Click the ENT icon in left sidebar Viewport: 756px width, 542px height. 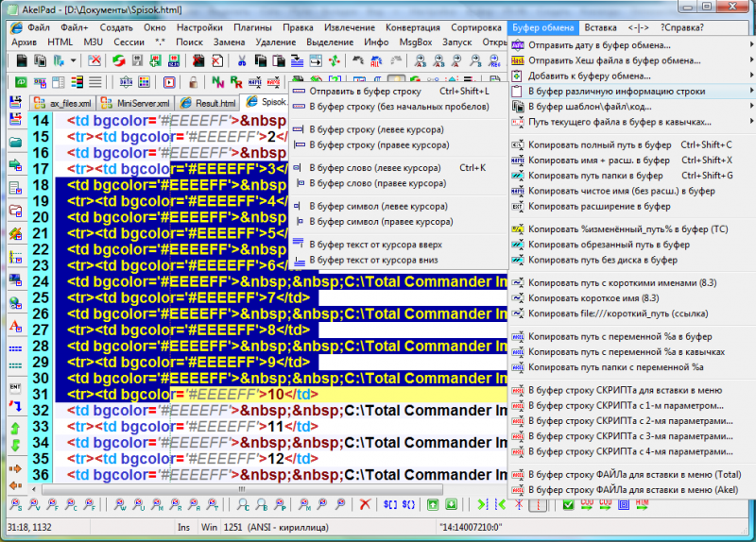point(15,388)
